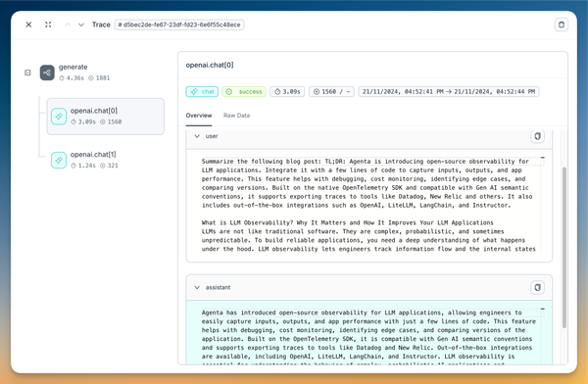This screenshot has width=588, height=384.
Task: Click the timestamp range tag
Action: (x=449, y=91)
